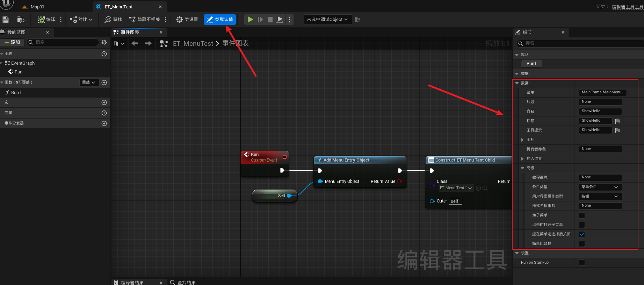
Task: Toggle the Run on Start-up checkbox
Action: click(582, 263)
